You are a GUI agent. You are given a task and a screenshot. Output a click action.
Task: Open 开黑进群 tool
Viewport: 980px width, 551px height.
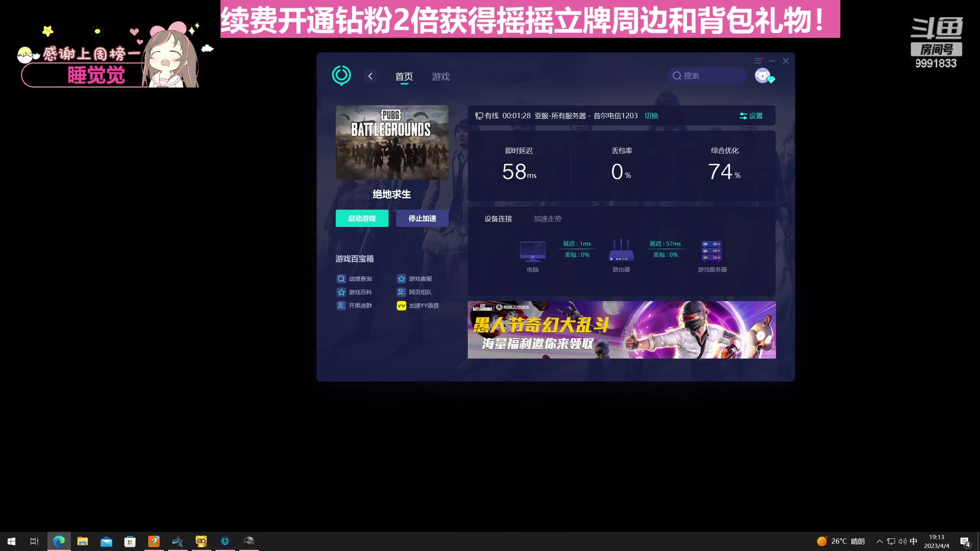(354, 305)
